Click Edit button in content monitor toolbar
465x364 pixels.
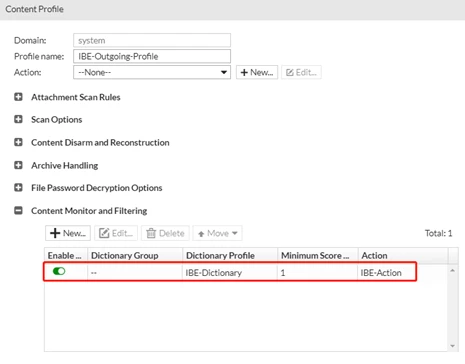point(116,233)
